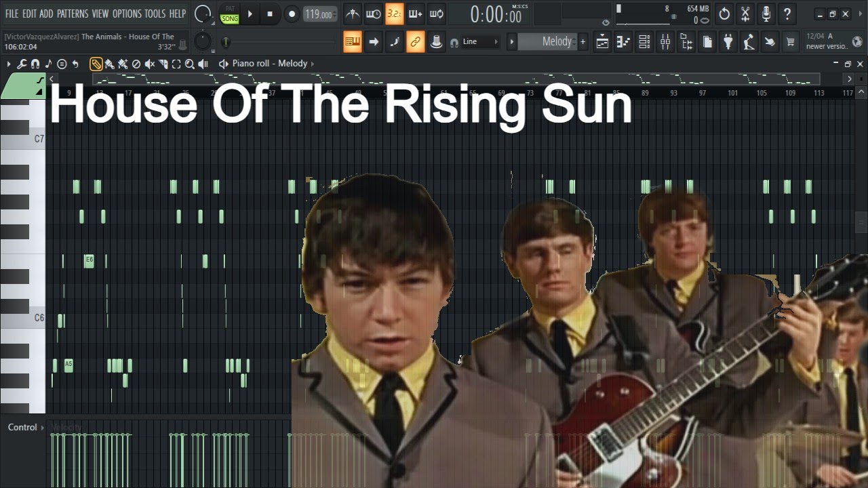The image size is (868, 488).
Task: Arm the record button
Action: pyautogui.click(x=292, y=14)
